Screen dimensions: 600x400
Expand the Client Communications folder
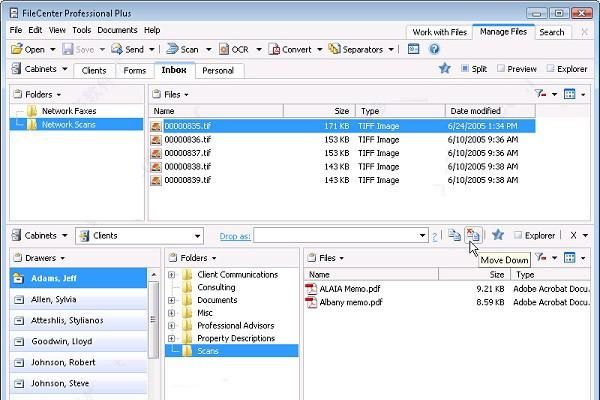coord(171,275)
